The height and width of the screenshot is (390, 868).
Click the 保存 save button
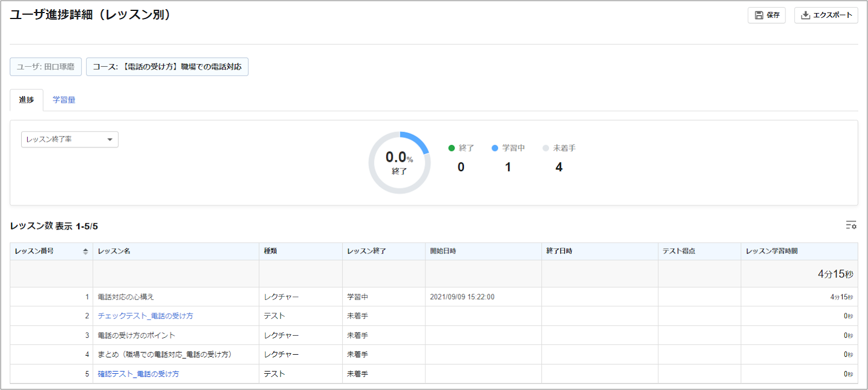[766, 15]
